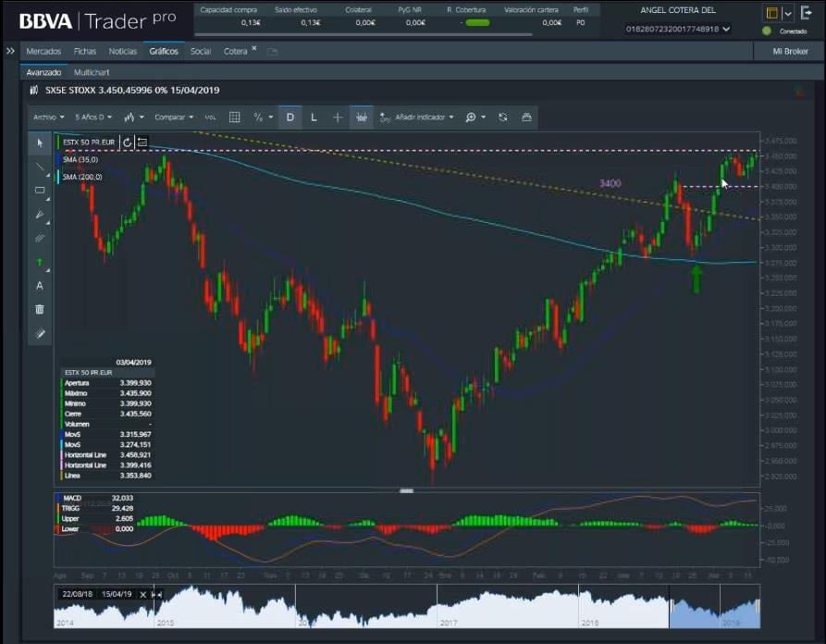This screenshot has height=644, width=826.
Task: Open the Social tab
Action: tap(200, 51)
